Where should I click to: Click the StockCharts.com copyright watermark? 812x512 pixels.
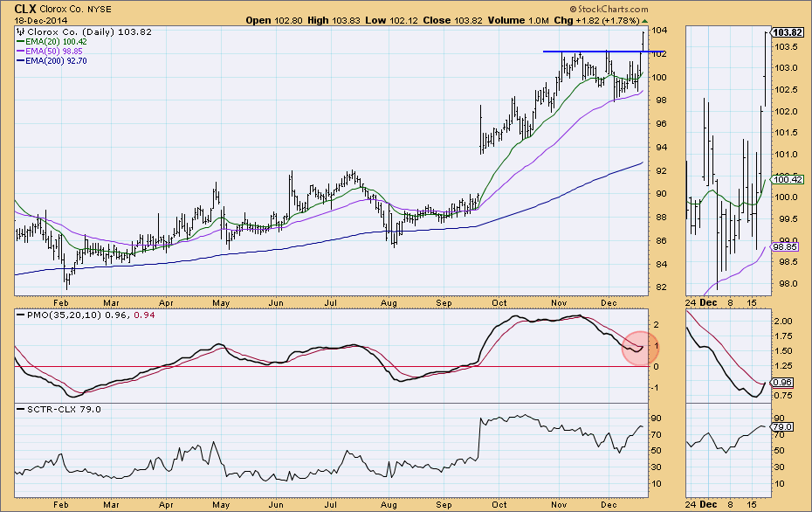pyautogui.click(x=609, y=9)
